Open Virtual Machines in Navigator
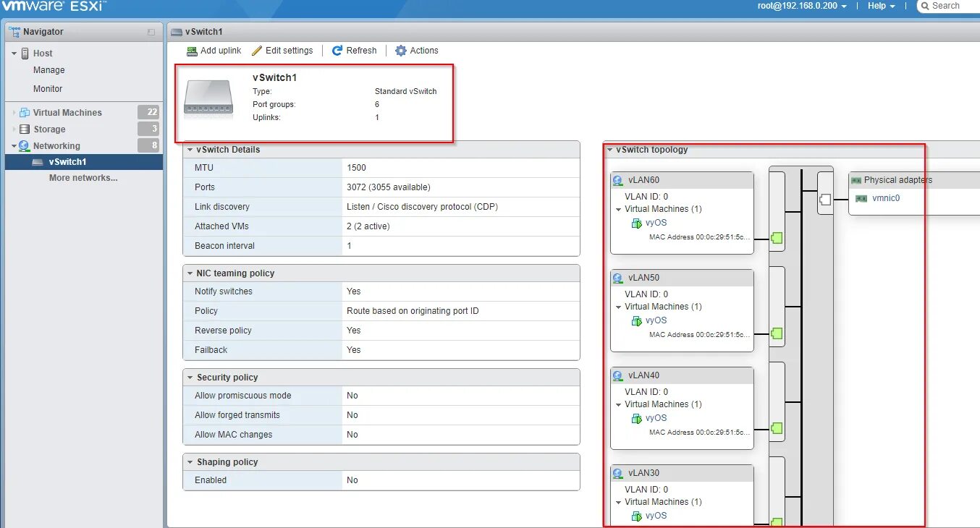 (x=67, y=113)
